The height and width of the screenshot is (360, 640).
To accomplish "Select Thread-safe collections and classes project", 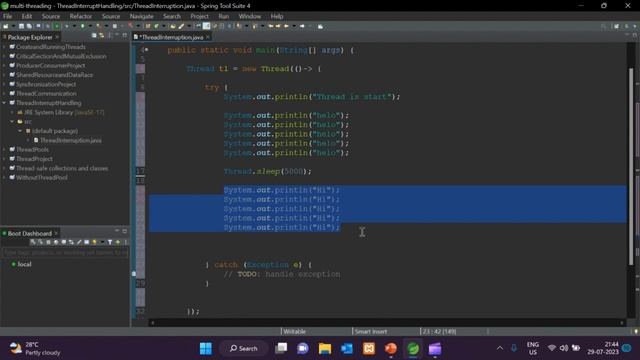I will pyautogui.click(x=62, y=168).
